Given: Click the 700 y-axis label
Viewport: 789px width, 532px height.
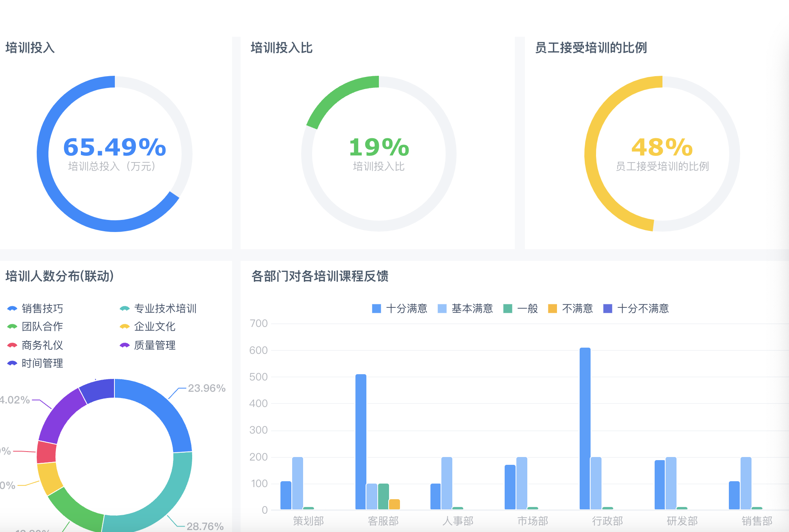Looking at the screenshot, I should click(259, 323).
